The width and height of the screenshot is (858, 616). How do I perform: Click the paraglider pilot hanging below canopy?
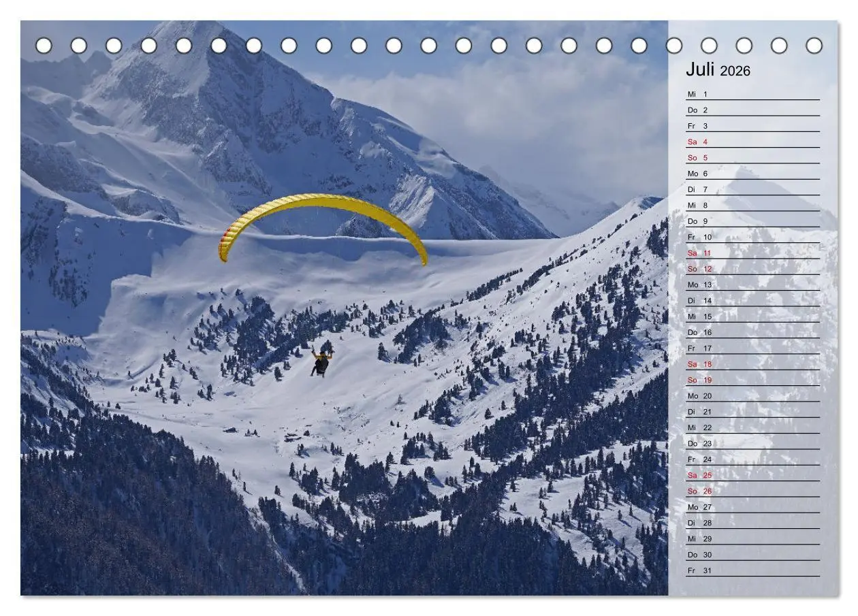point(321,362)
